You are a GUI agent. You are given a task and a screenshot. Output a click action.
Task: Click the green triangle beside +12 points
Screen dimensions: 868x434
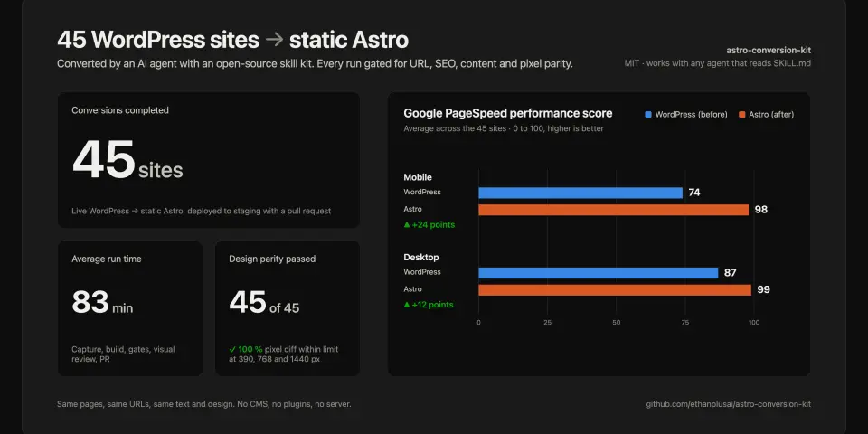coord(407,305)
